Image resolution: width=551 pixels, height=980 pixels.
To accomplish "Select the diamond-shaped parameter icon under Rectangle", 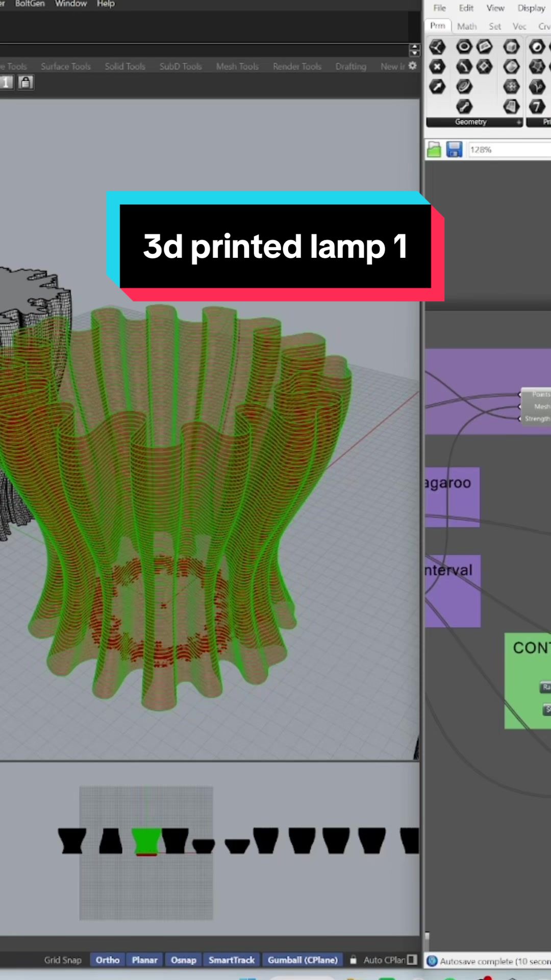I will click(x=484, y=67).
